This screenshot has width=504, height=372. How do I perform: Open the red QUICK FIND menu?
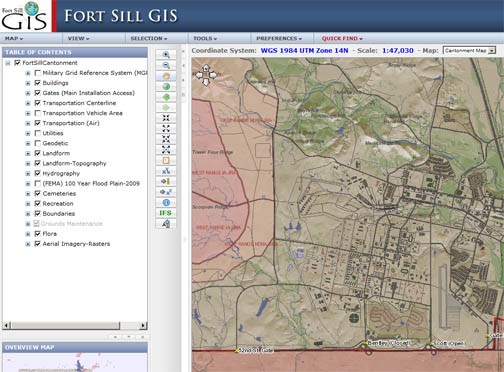click(x=342, y=38)
